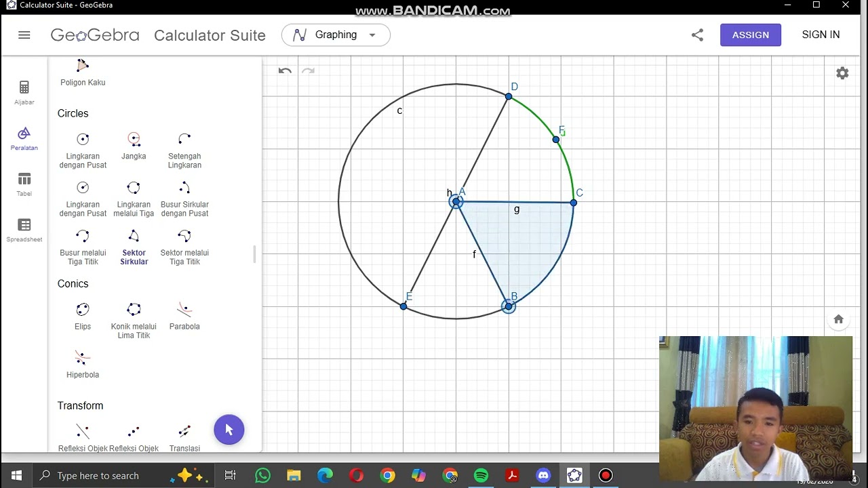
Task: Select the Sektor melalui Tiga Titik tool
Action: 184,247
